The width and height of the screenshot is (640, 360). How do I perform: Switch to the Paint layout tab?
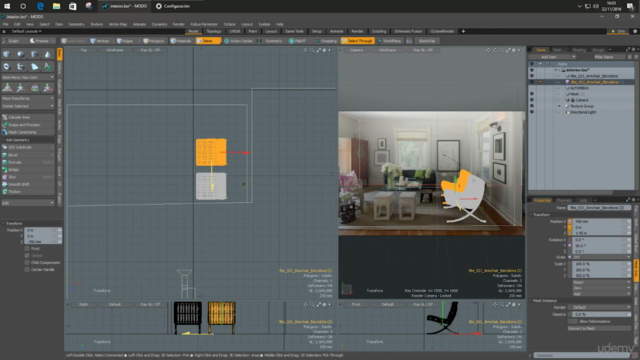click(x=253, y=31)
